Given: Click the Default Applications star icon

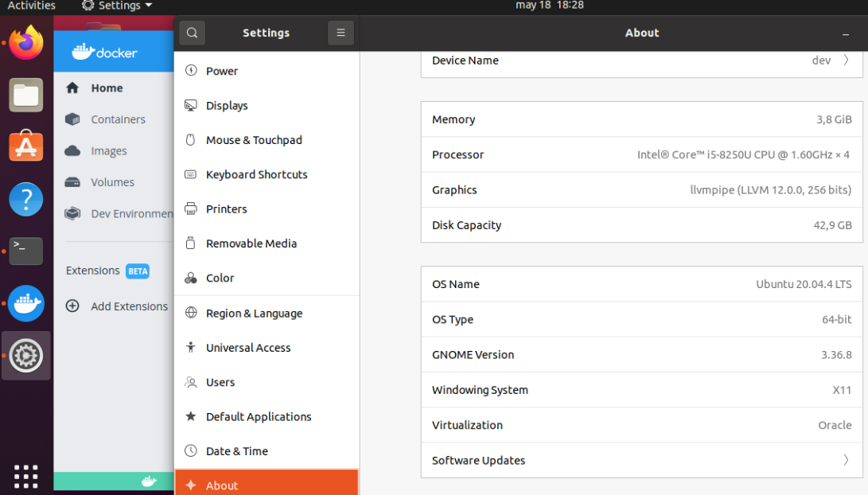Looking at the screenshot, I should [191, 416].
